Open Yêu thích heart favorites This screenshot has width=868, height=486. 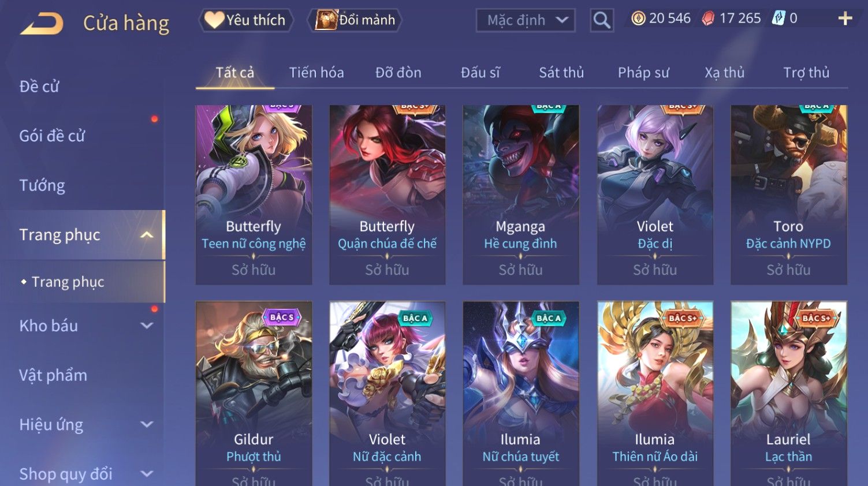click(246, 20)
